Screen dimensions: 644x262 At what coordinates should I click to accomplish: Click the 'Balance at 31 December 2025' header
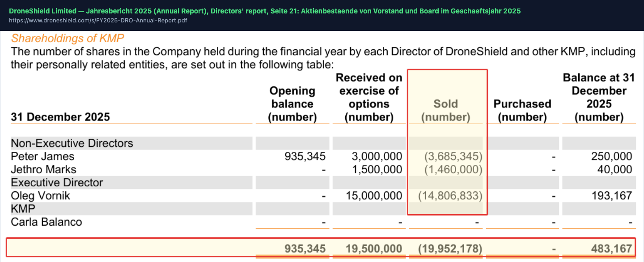click(x=599, y=97)
